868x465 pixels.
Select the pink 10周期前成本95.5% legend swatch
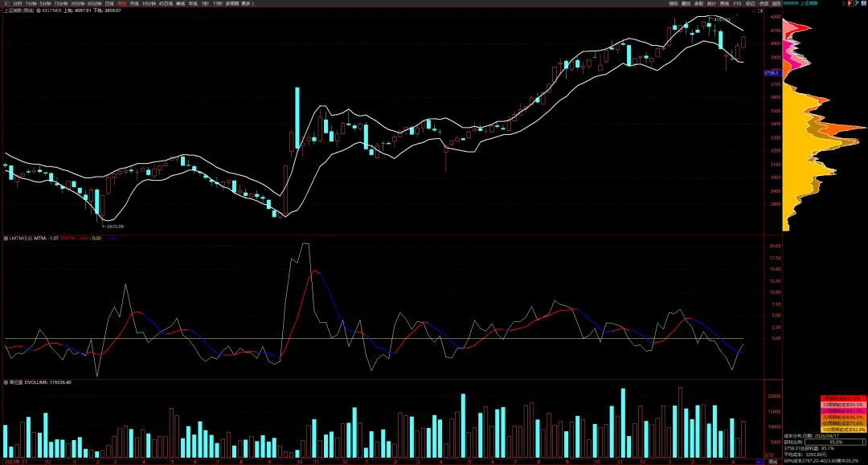point(844,405)
